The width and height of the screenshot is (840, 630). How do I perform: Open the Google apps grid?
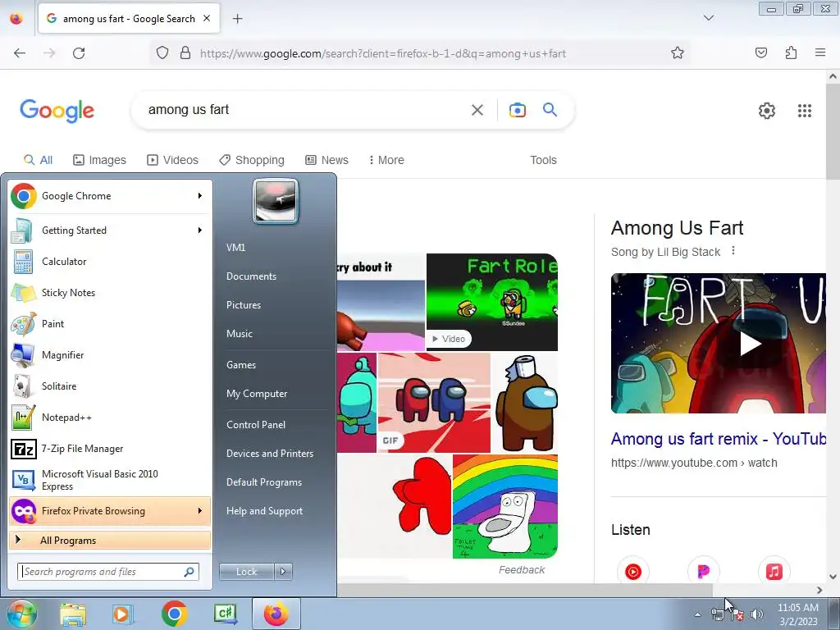coord(804,111)
